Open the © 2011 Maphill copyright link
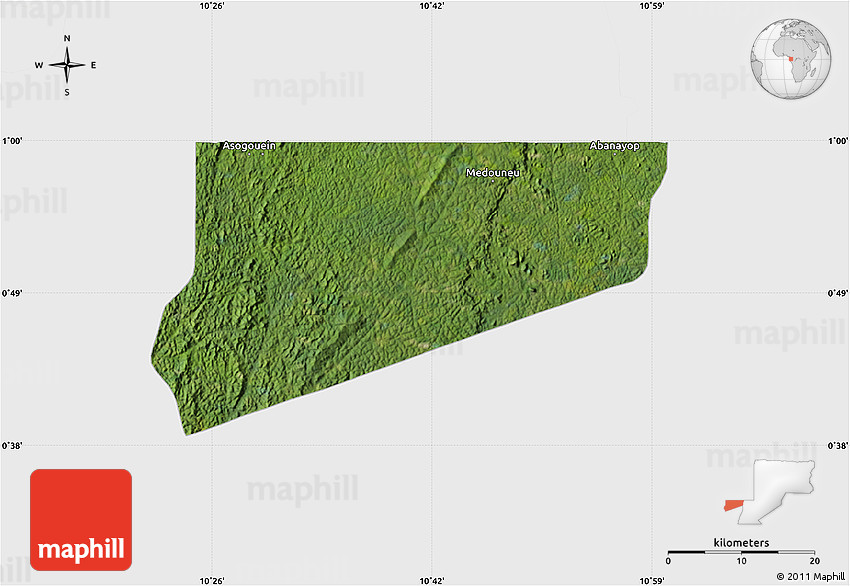This screenshot has width=850, height=586. (809, 576)
